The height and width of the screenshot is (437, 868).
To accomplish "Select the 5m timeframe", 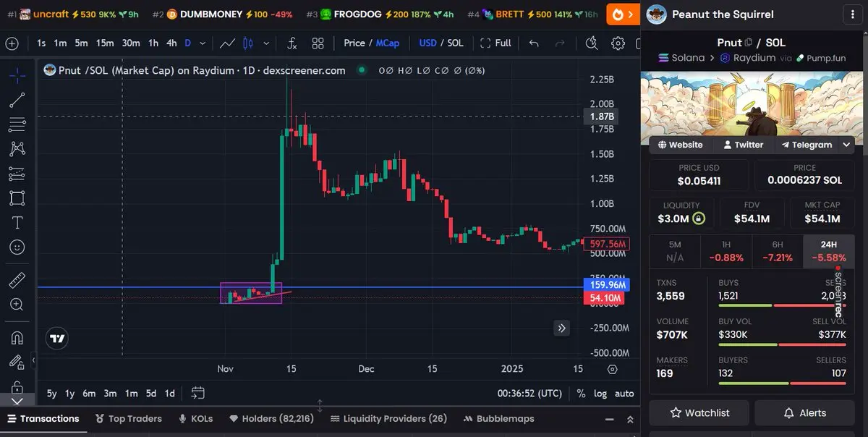I will coord(82,43).
